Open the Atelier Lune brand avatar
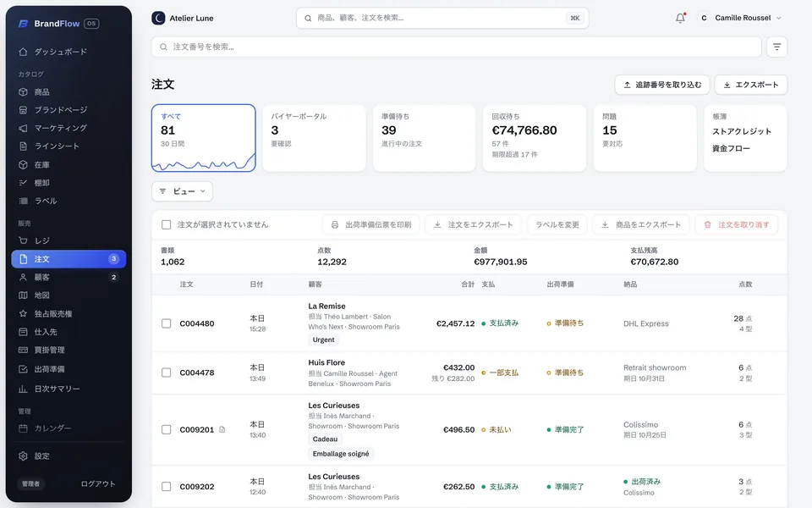The height and width of the screenshot is (508, 812). 158,18
